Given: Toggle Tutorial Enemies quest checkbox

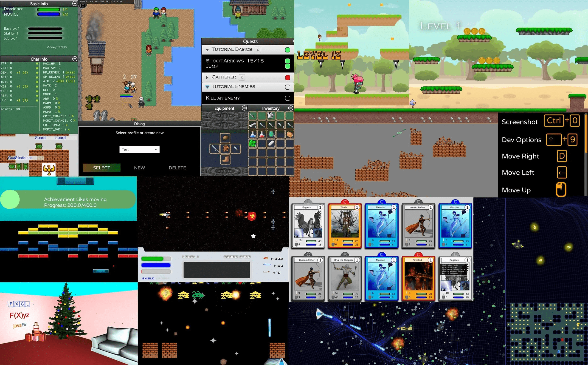Looking at the screenshot, I should pyautogui.click(x=287, y=87).
